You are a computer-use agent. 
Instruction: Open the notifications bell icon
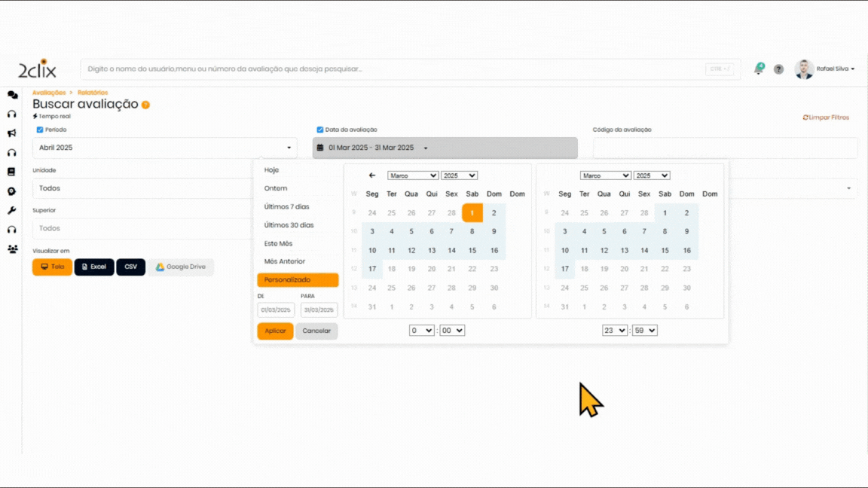pos(759,69)
